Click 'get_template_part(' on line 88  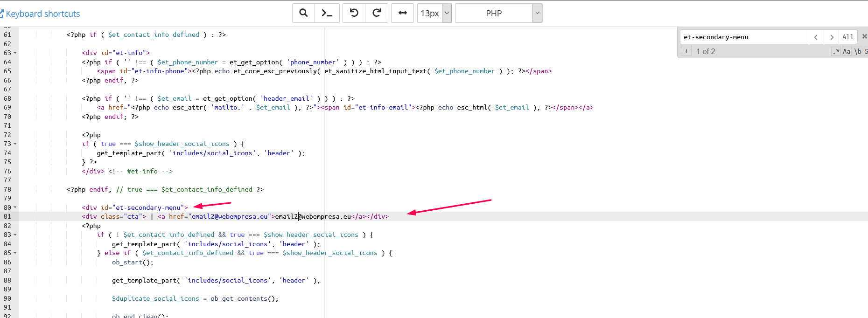pyautogui.click(x=146, y=280)
